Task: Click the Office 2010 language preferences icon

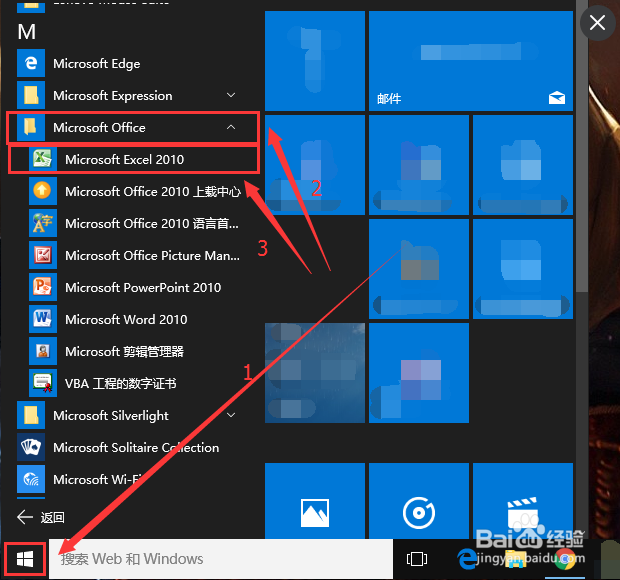Action: (x=43, y=223)
